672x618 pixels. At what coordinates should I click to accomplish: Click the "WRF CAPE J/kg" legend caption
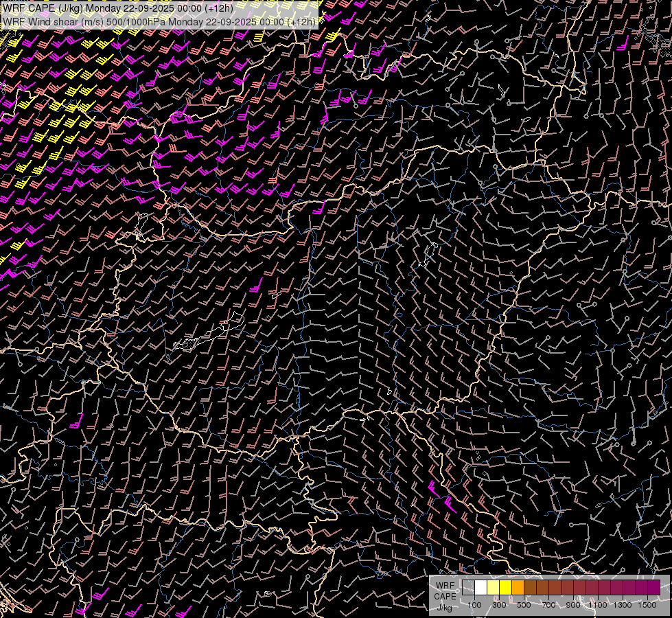click(x=444, y=596)
